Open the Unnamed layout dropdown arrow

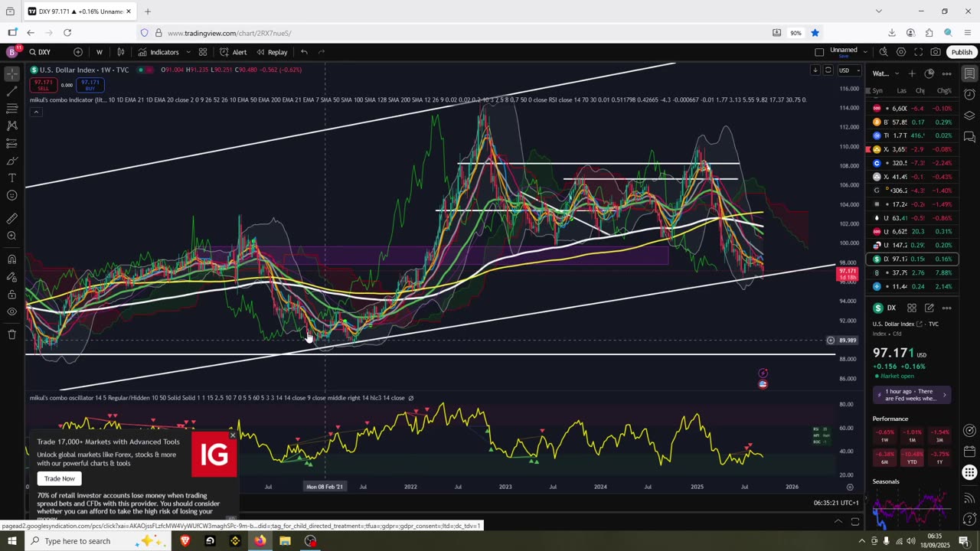click(x=865, y=52)
